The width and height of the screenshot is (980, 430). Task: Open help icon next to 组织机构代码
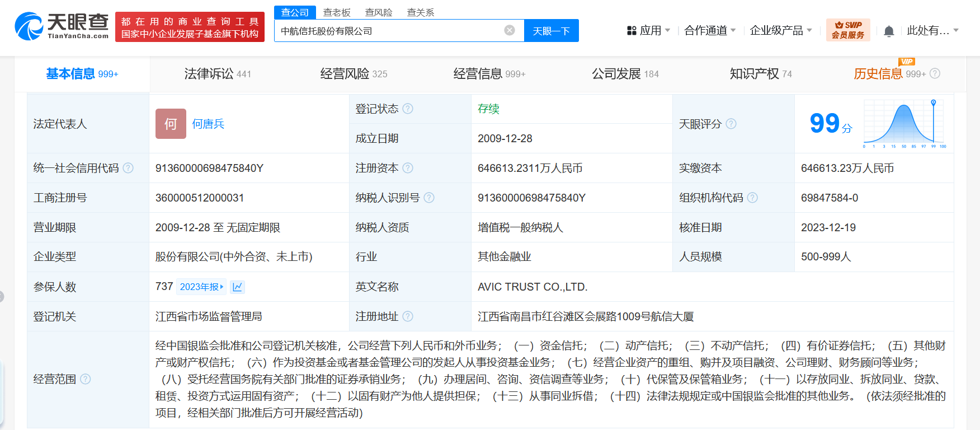click(x=752, y=198)
